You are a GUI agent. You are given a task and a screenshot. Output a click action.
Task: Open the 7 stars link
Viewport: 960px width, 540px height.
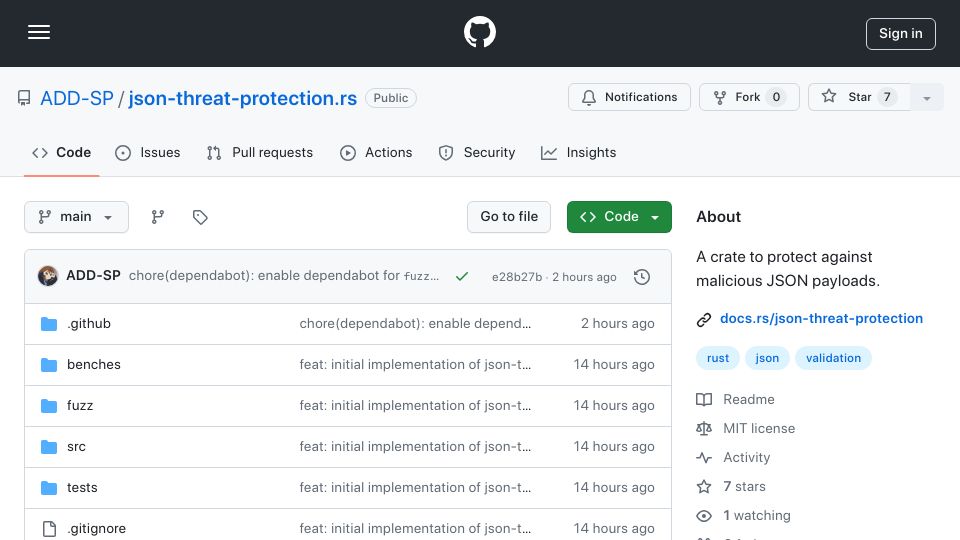(744, 486)
